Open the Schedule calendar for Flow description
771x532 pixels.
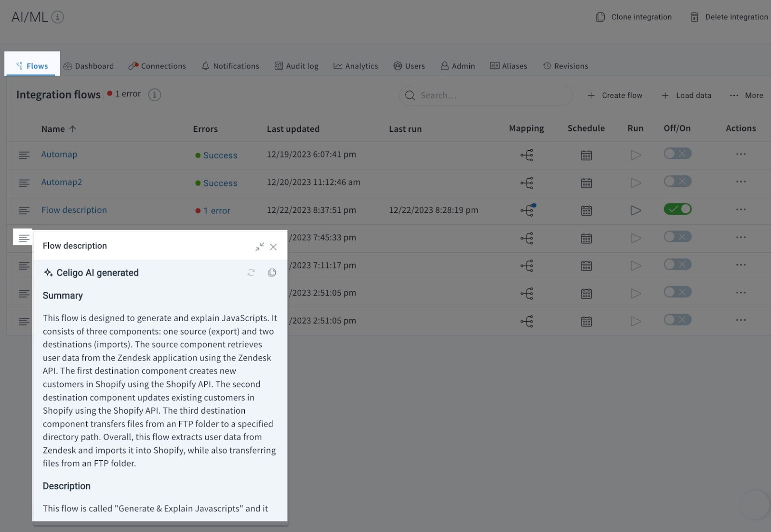point(586,210)
